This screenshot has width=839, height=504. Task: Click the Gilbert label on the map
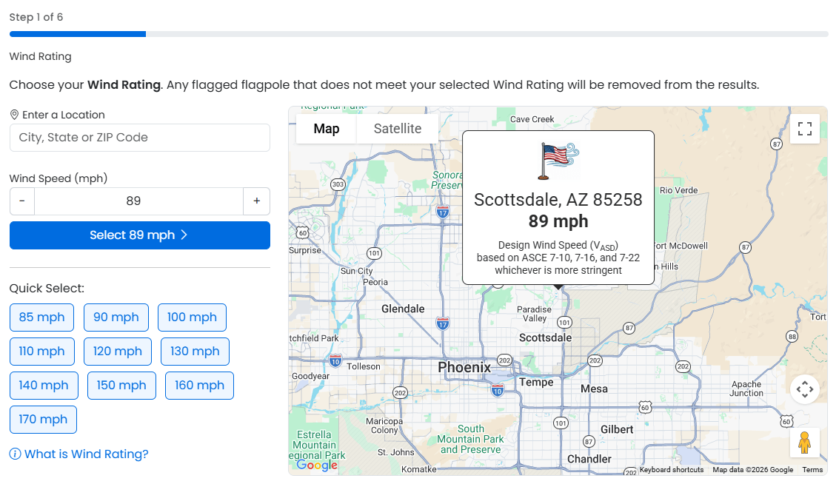[x=616, y=430]
